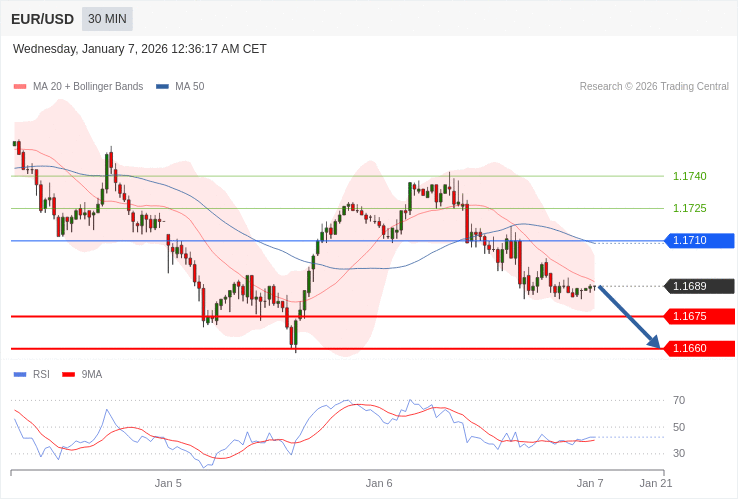Image resolution: width=738 pixels, height=500 pixels.
Task: Click the pink MA 20 + Bollinger Bands legend swatch
Action: 20,87
